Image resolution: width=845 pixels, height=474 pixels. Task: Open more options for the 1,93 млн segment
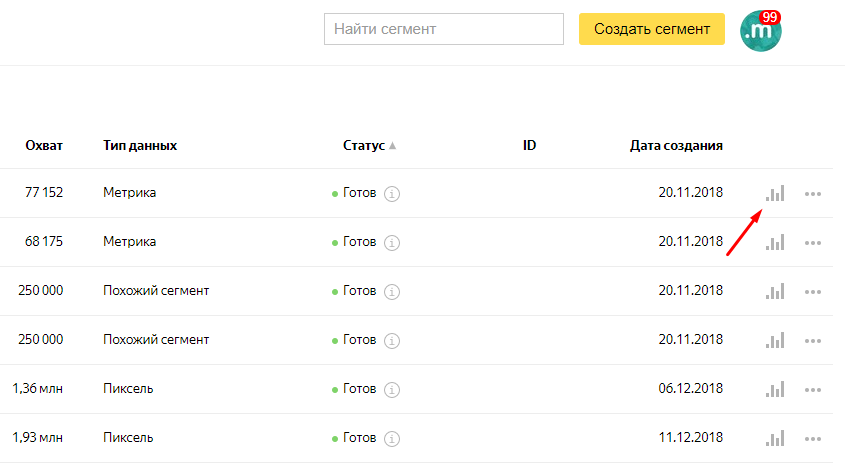813,439
